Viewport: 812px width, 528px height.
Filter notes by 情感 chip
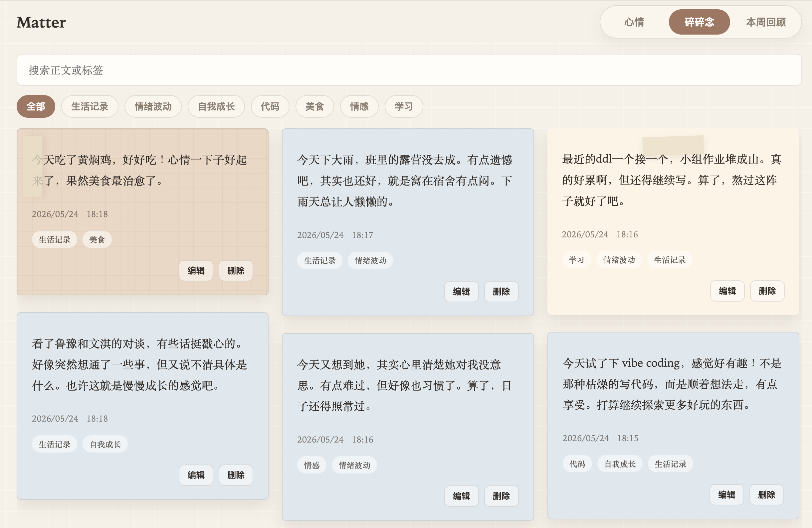pyautogui.click(x=359, y=106)
